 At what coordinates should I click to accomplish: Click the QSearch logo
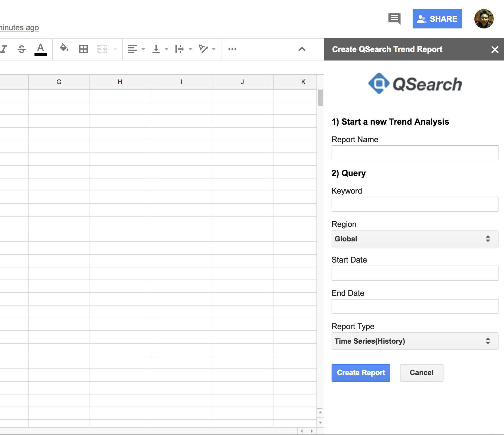415,83
